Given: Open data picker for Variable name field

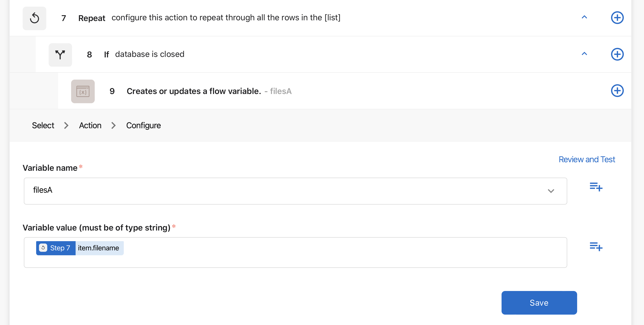Looking at the screenshot, I should 596,187.
